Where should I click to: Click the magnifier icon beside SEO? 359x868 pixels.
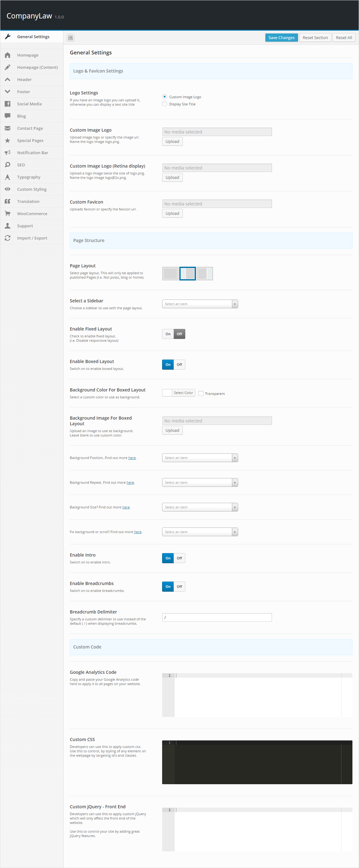(x=8, y=165)
